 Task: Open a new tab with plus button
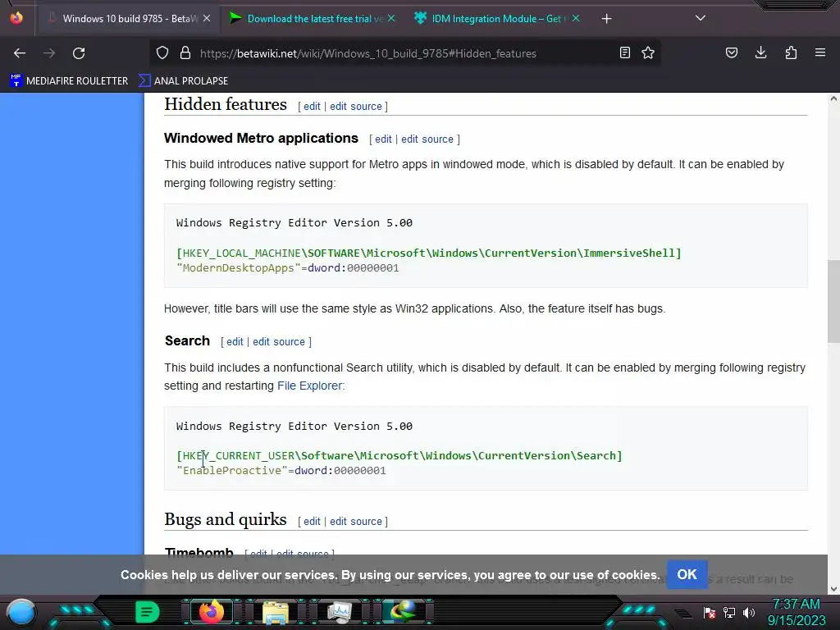(606, 19)
